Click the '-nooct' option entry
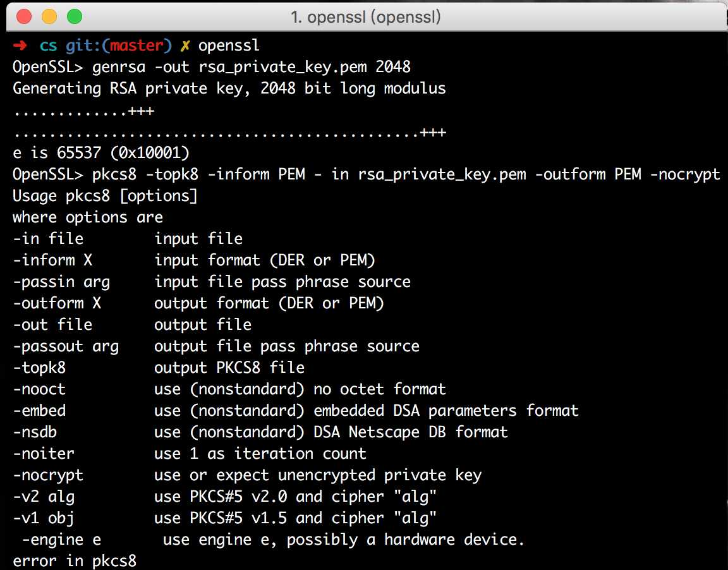This screenshot has width=728, height=570. coord(39,389)
